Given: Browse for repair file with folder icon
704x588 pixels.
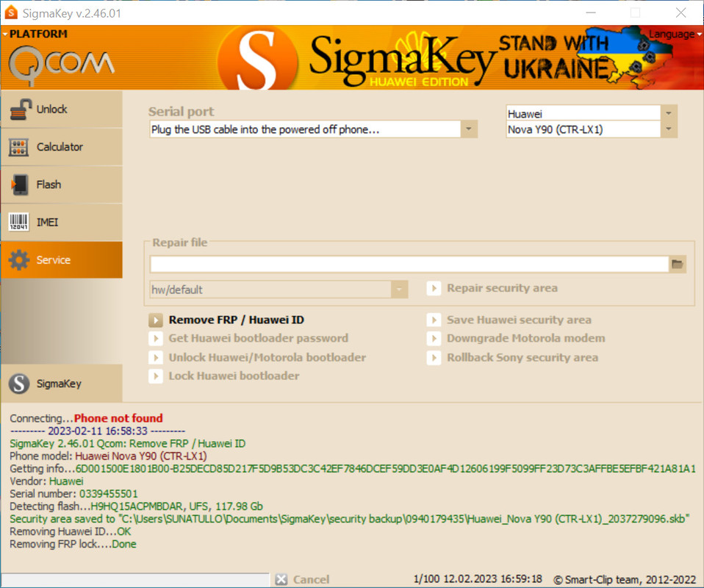Looking at the screenshot, I should coord(678,264).
